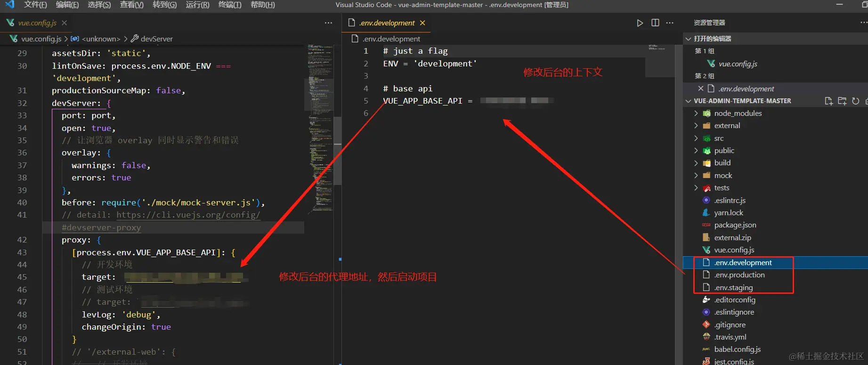Click devServer breadcrumb segment
Image resolution: width=868 pixels, height=365 pixels.
click(x=156, y=39)
